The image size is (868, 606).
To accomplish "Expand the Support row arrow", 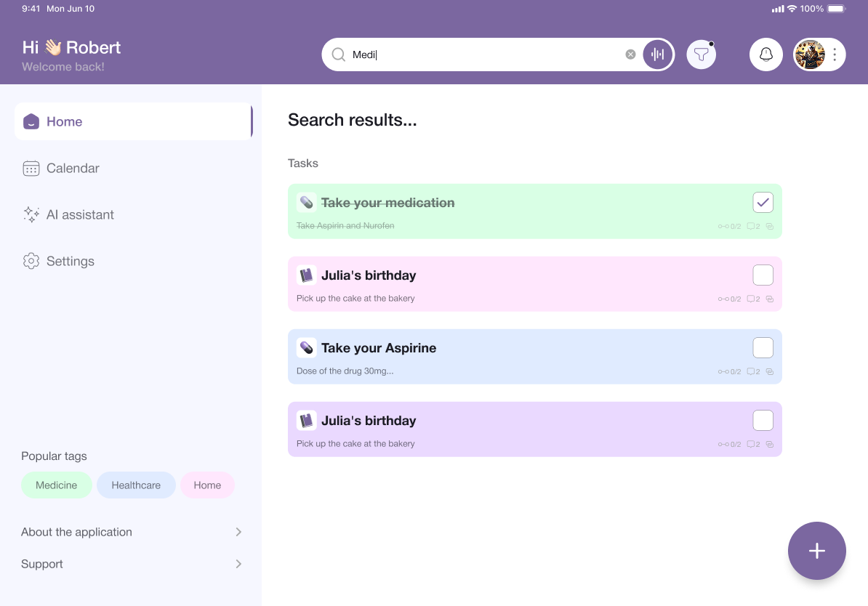I will (x=238, y=564).
